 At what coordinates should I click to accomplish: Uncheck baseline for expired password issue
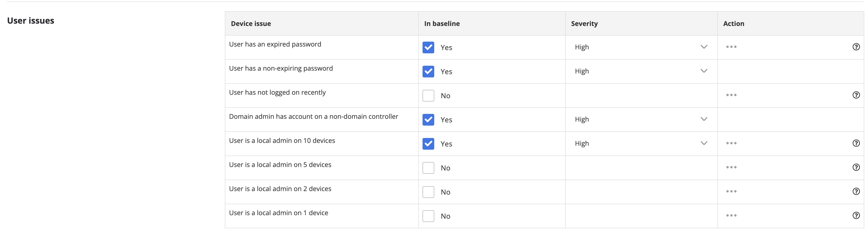pyautogui.click(x=428, y=47)
